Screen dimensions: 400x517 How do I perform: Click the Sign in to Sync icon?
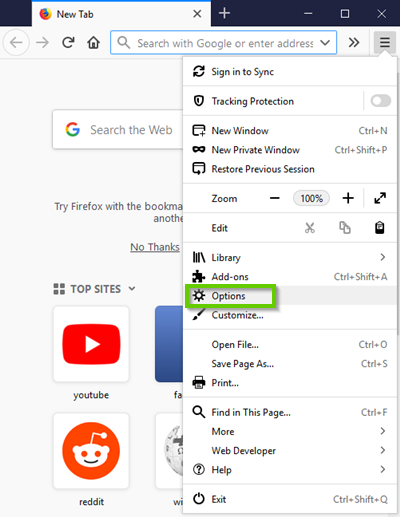point(199,71)
